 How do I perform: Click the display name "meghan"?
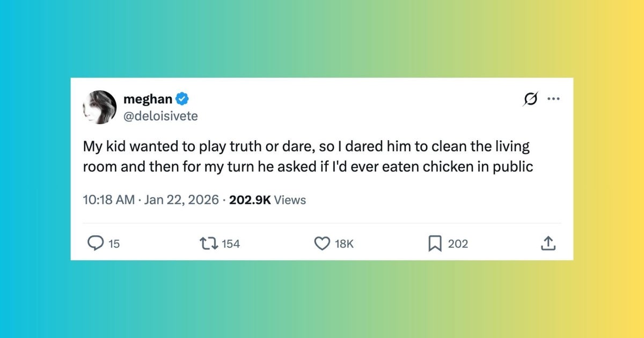click(148, 99)
